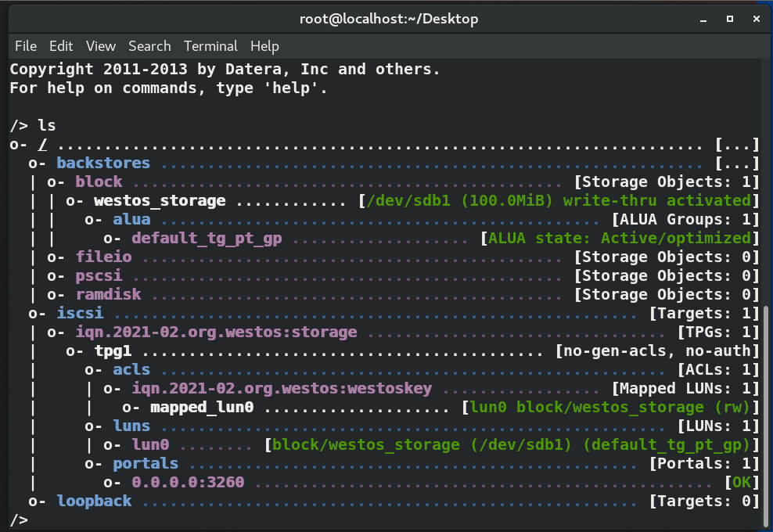Open the Edit menu

[x=61, y=46]
